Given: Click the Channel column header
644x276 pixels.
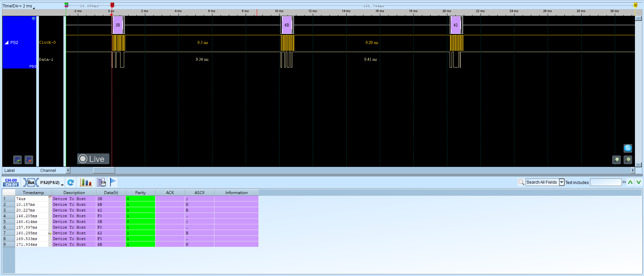Looking at the screenshot, I should [48, 171].
